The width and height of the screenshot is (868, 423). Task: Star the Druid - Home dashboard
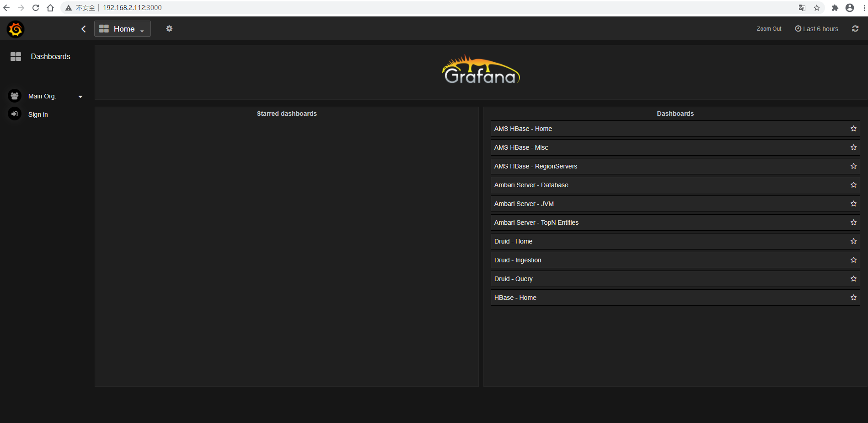click(x=853, y=241)
